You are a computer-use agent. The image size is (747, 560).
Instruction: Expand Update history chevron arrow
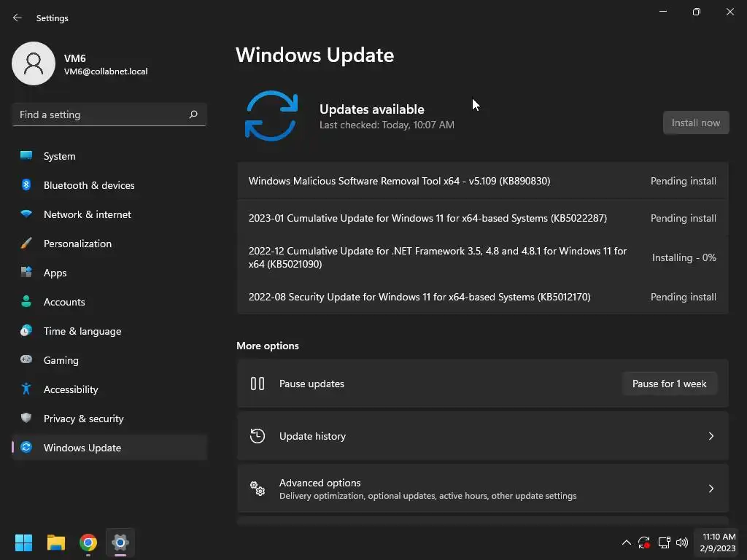711,436
